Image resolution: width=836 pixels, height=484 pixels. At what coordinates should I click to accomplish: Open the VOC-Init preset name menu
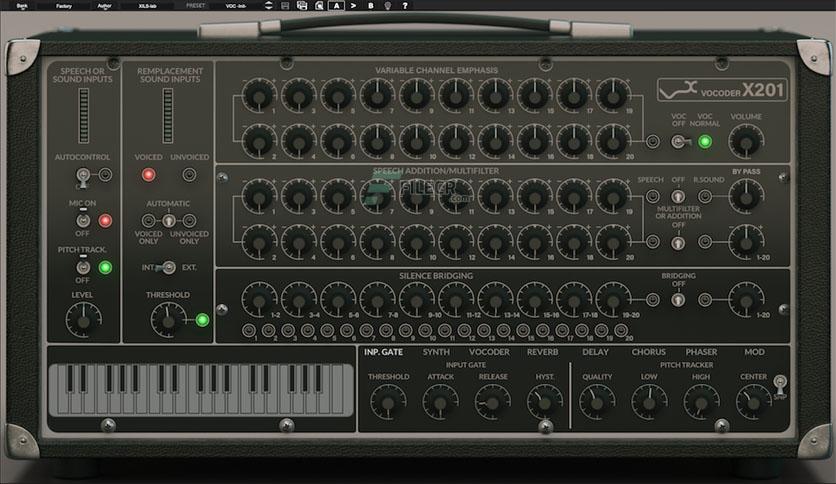coord(236,6)
